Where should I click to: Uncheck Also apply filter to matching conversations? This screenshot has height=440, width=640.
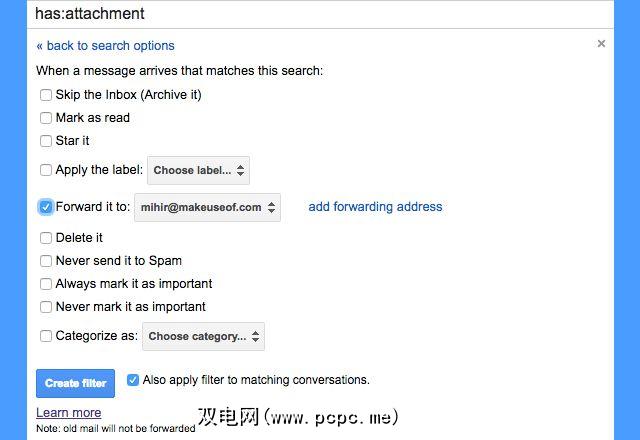tap(133, 380)
